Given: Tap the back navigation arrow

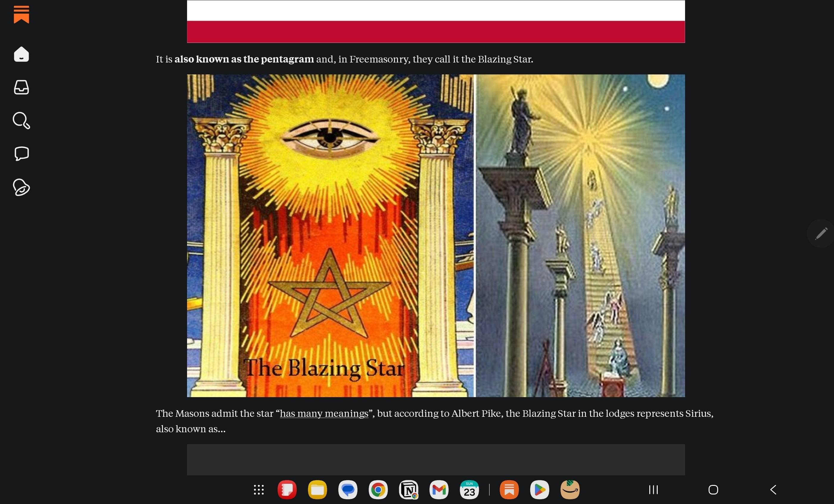Looking at the screenshot, I should (x=773, y=490).
